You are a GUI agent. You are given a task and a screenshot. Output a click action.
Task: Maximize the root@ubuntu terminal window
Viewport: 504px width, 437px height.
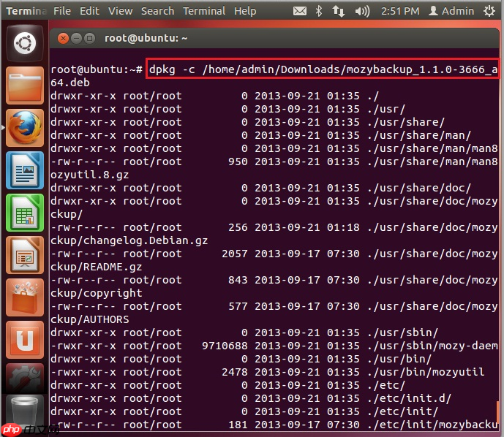pos(89,39)
